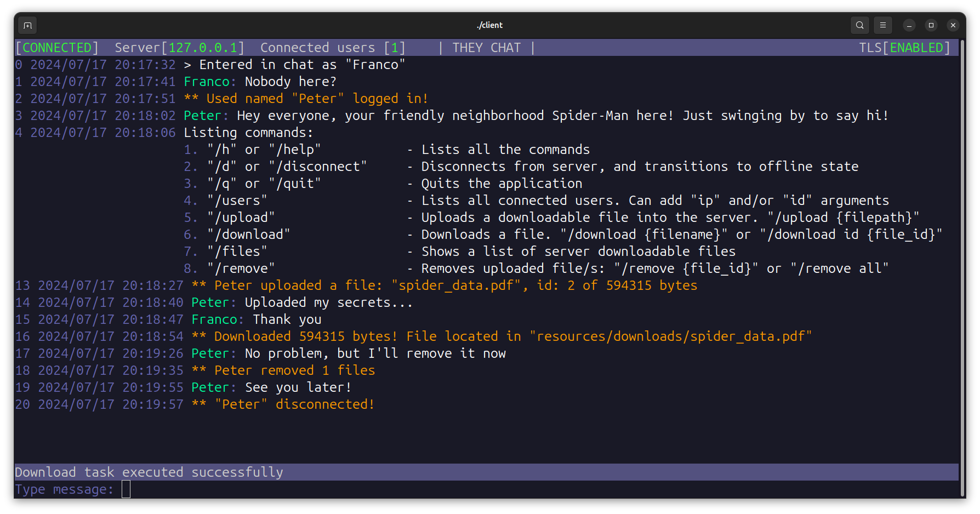This screenshot has height=514, width=980.
Task: Select the Peter disconnected message
Action: [283, 404]
